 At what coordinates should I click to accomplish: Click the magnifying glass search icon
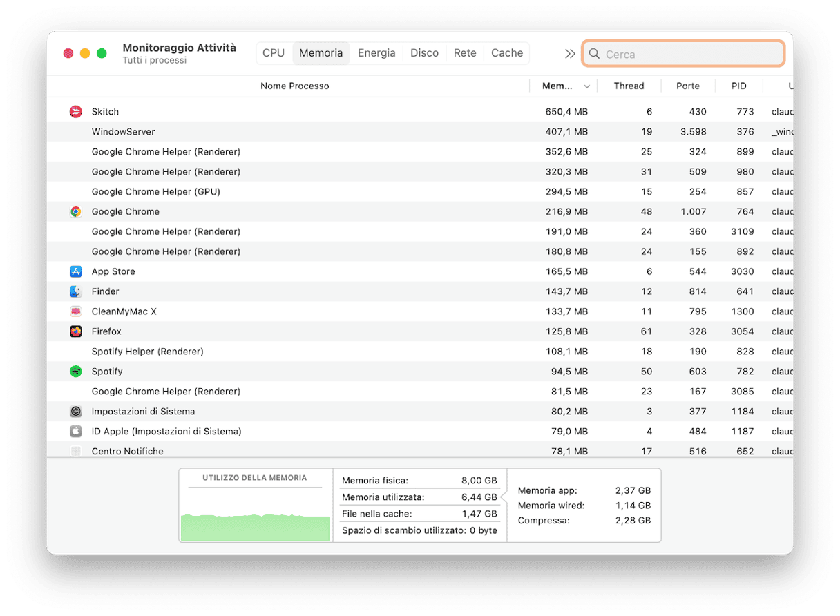click(x=594, y=54)
